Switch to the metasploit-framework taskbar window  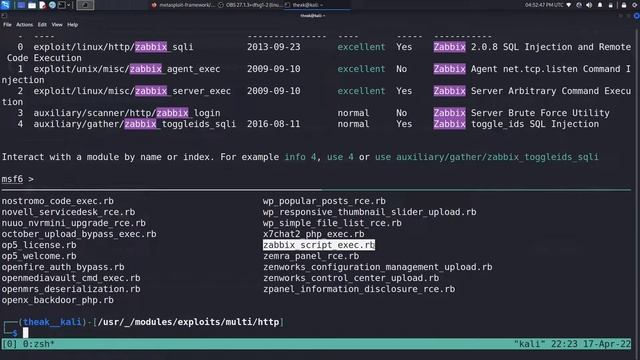pos(183,5)
